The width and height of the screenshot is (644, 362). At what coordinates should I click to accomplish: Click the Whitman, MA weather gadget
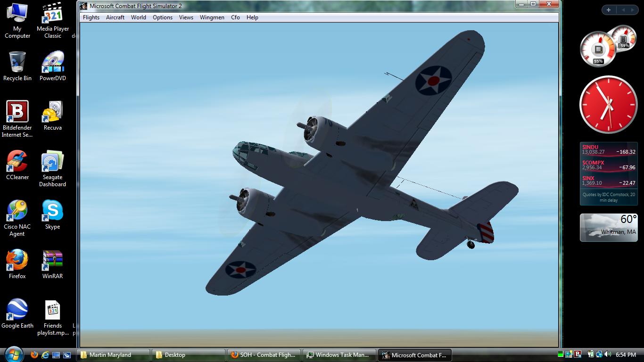coord(609,227)
